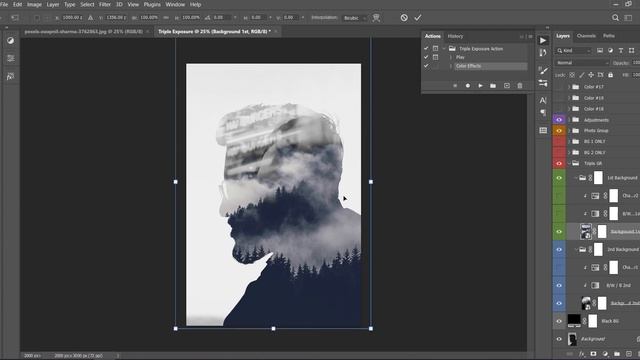Hide the Adjustments group

(x=559, y=120)
